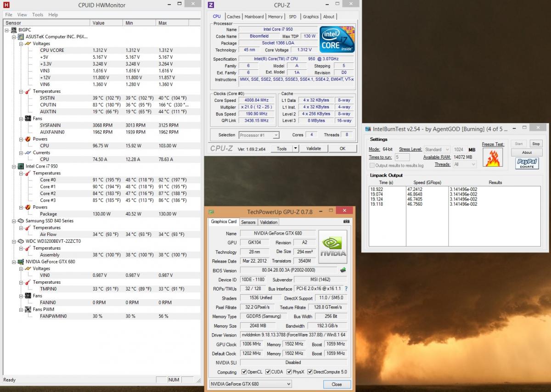Switch to the Caches tab in CPU-Z

click(233, 17)
